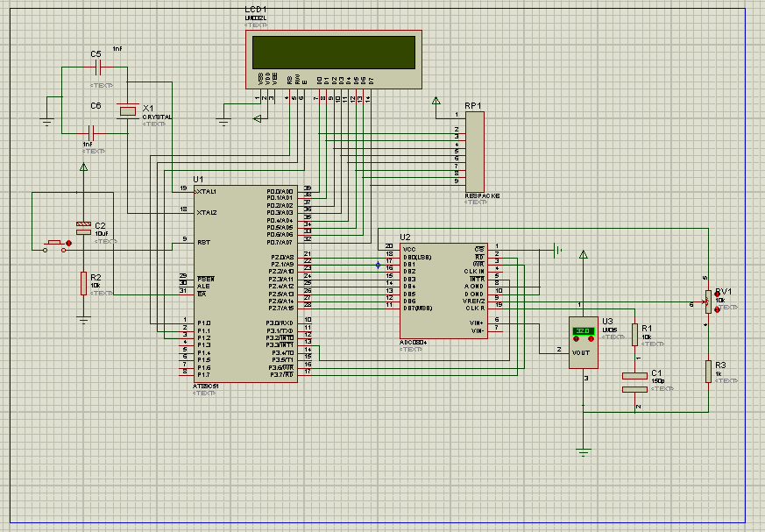Click the U1 AT89C51 microcontroller body
Viewport: 765px width, 532px height.
[x=245, y=280]
